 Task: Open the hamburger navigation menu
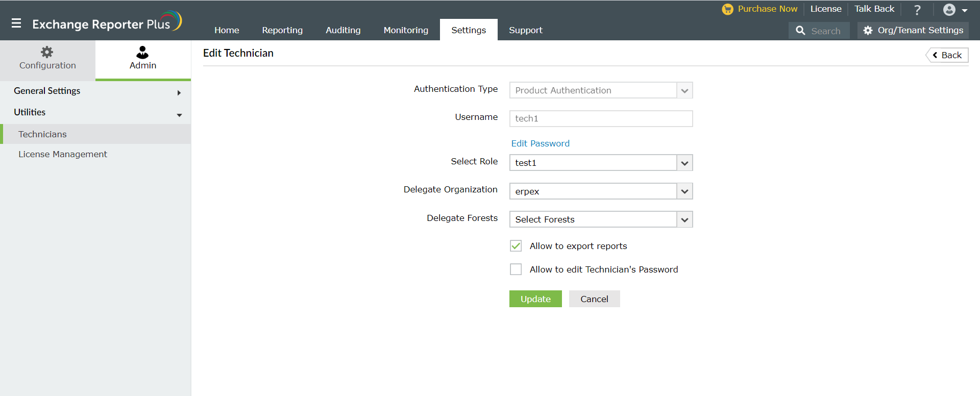16,23
